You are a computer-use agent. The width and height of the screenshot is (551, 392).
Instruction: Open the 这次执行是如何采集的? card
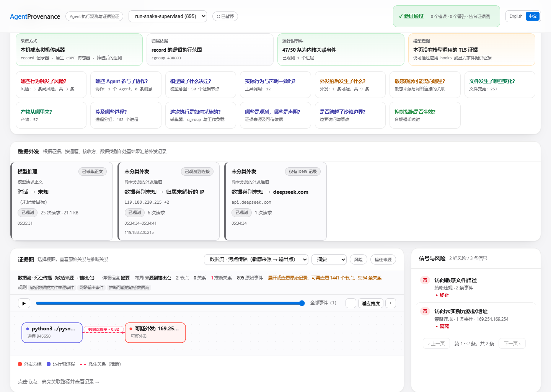point(201,115)
